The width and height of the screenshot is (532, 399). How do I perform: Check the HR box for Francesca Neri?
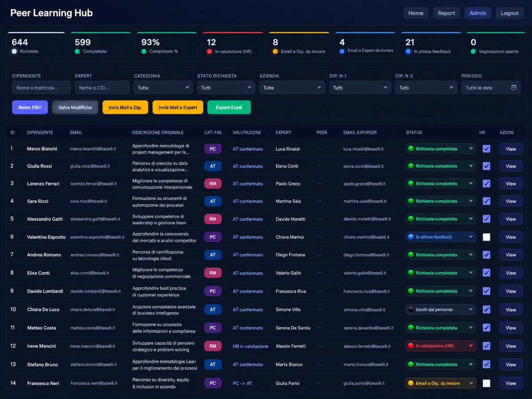point(486,383)
